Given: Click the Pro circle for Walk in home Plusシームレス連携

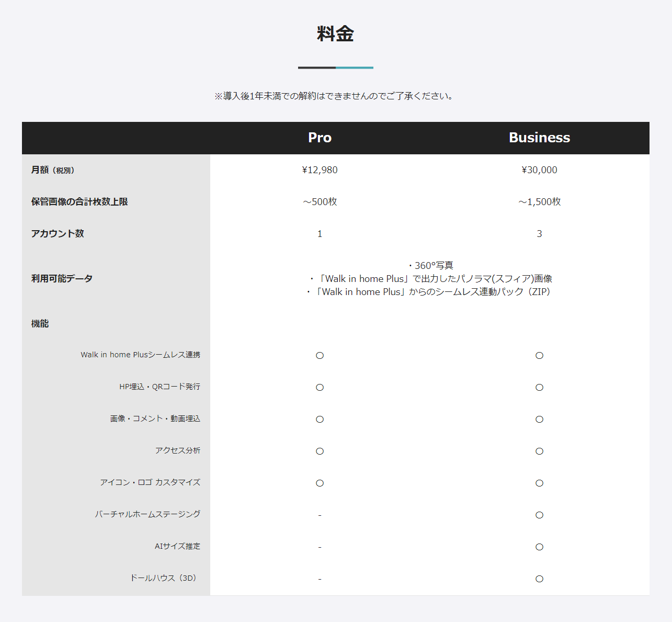Looking at the screenshot, I should click(x=320, y=356).
